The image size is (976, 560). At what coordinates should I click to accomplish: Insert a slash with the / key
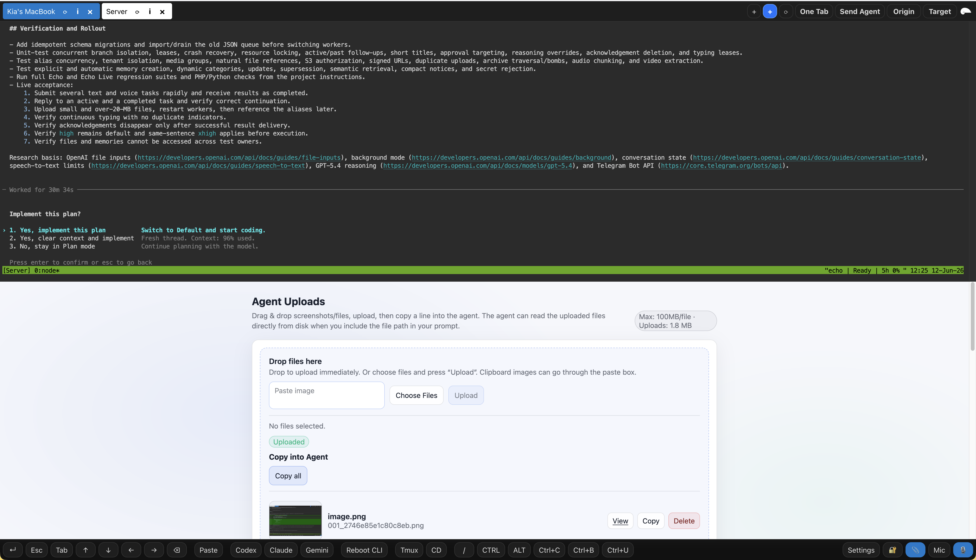[464, 550]
